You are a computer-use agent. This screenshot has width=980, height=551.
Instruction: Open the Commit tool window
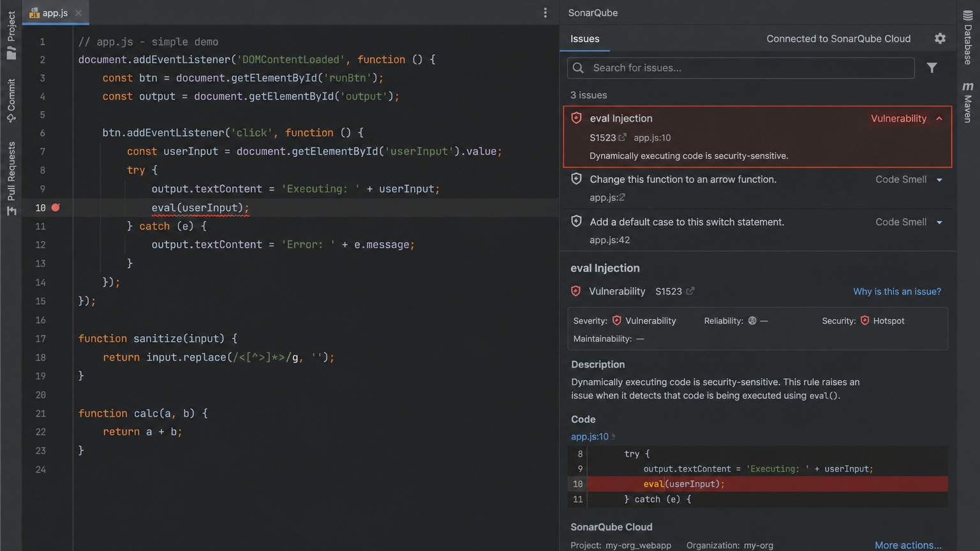(11, 100)
